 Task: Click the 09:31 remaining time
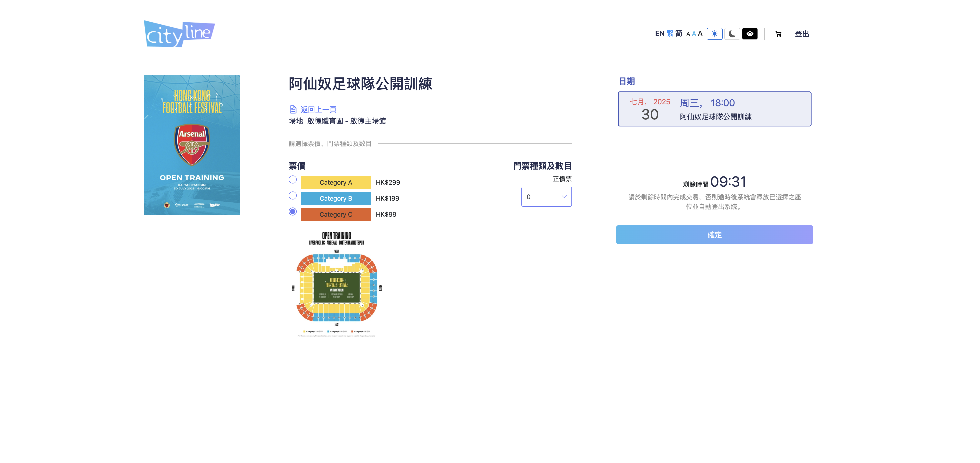tap(728, 182)
